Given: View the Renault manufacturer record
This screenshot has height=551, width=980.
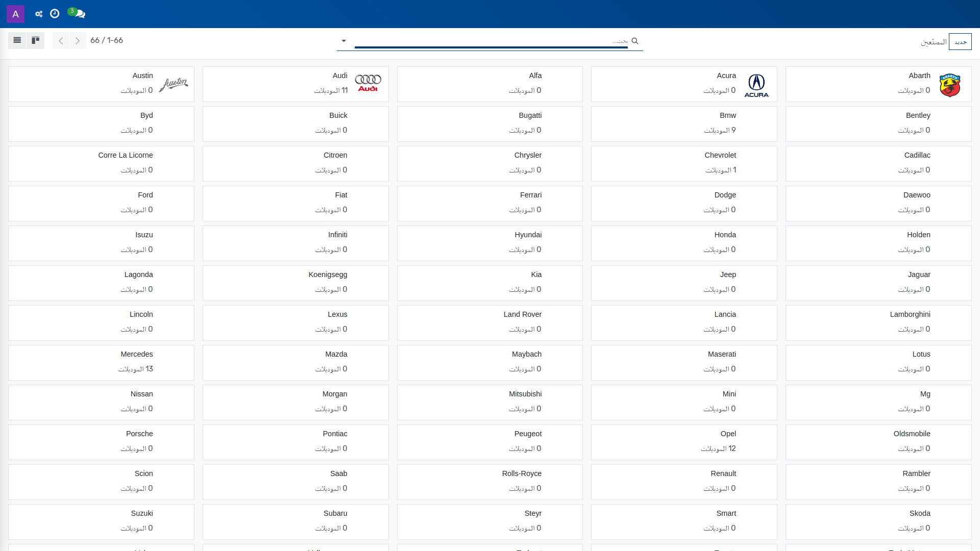Looking at the screenshot, I should click(x=684, y=482).
